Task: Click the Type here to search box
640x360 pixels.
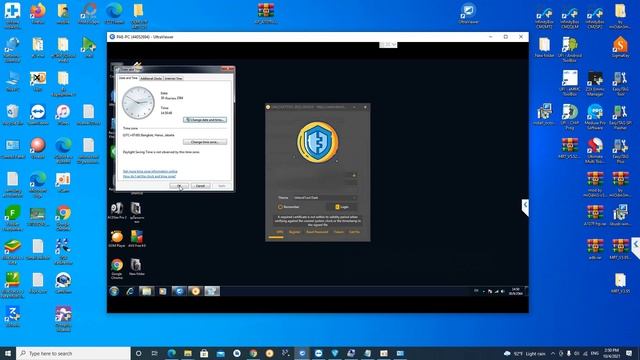Action: coord(73,353)
